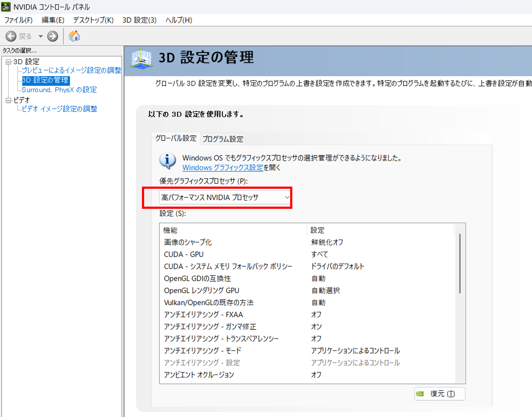Click the info icon beside the Windows OS notice

(168, 161)
